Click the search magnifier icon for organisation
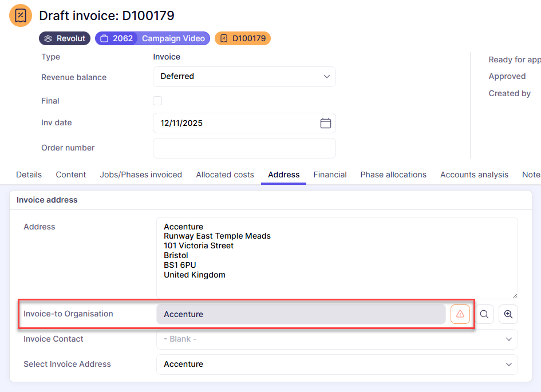The image size is (541, 392). 484,314
